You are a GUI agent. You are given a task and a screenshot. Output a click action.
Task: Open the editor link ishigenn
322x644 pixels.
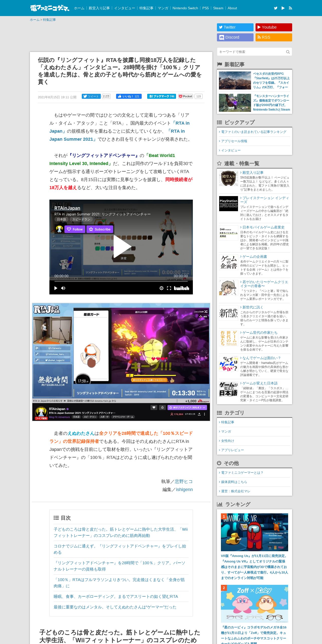click(x=184, y=490)
